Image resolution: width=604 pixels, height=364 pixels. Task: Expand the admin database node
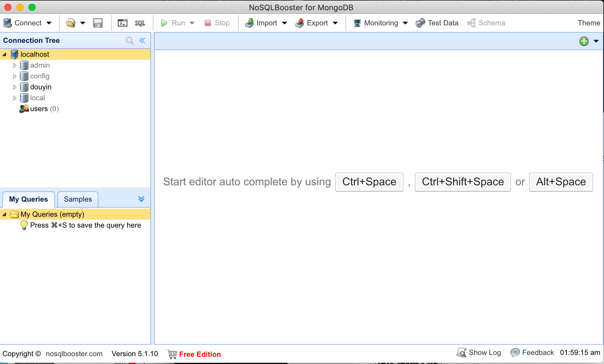14,65
